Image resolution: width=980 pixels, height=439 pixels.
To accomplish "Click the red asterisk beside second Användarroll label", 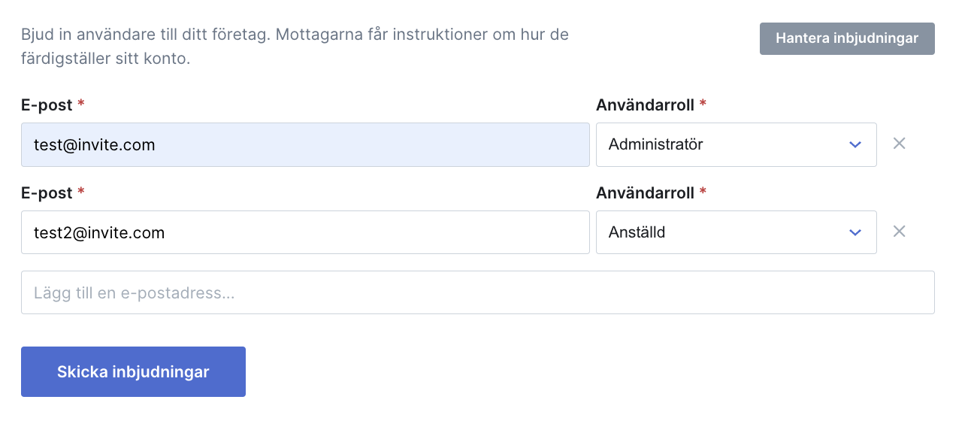I will click(x=703, y=192).
